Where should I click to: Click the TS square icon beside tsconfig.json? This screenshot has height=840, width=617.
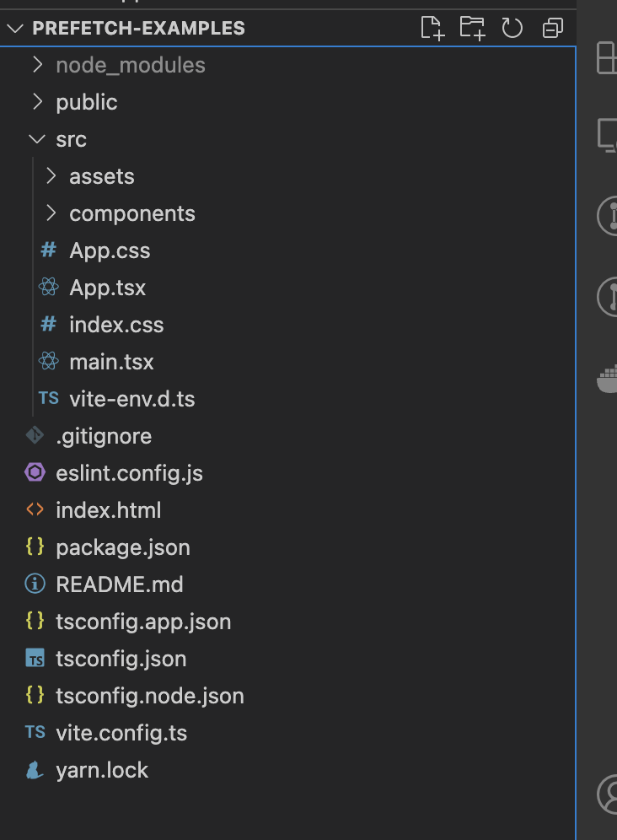point(35,658)
